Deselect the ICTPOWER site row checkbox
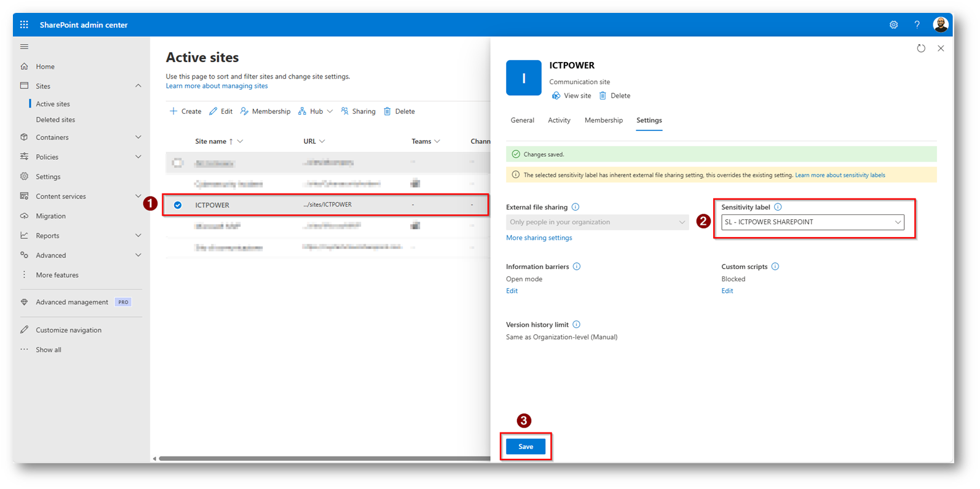The width and height of the screenshot is (980, 489). point(178,205)
